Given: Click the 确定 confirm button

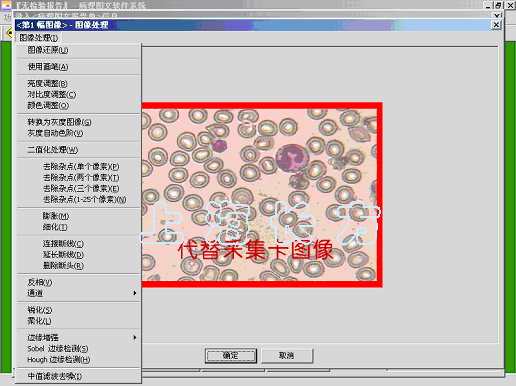Looking at the screenshot, I should (x=231, y=356).
